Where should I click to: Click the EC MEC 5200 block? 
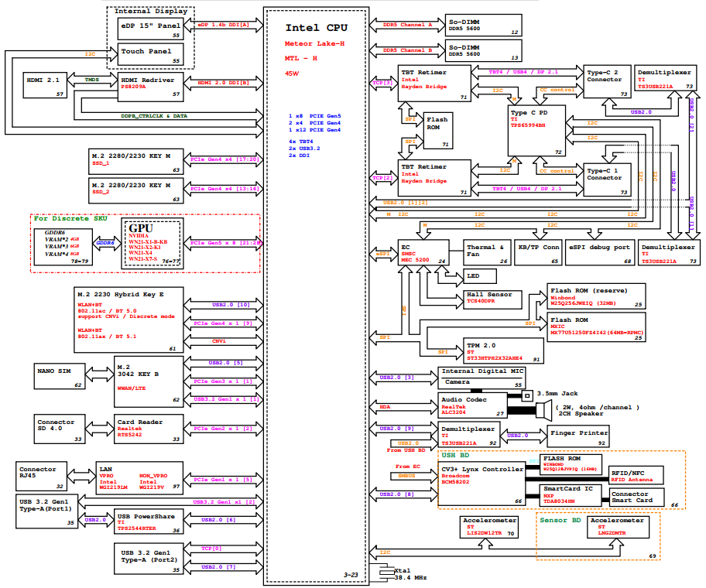click(x=423, y=252)
